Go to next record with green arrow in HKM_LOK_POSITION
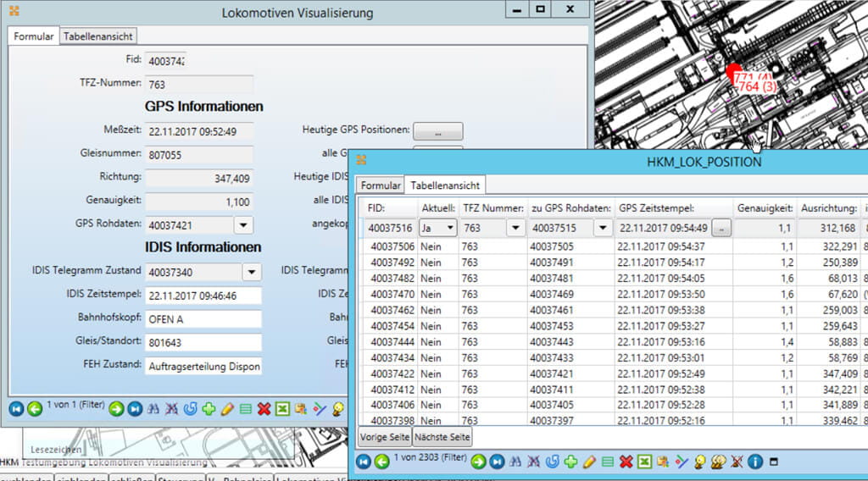Screen dimensions: 868x481 click(478, 462)
